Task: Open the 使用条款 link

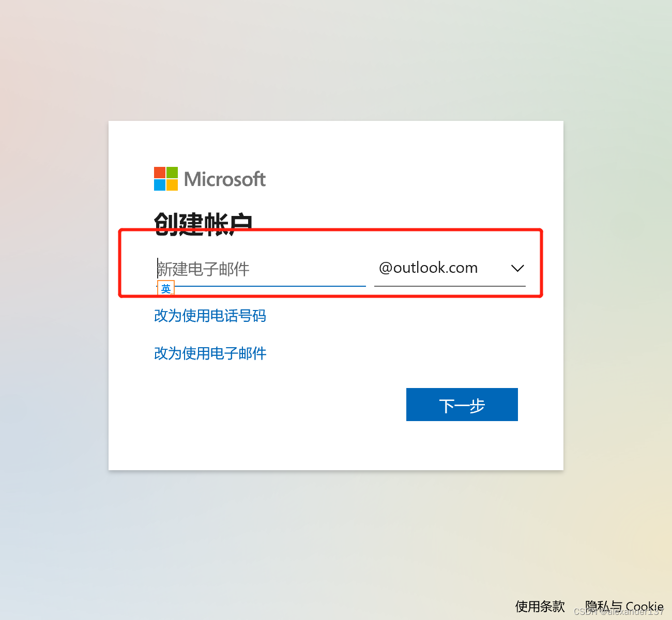Action: click(x=540, y=606)
